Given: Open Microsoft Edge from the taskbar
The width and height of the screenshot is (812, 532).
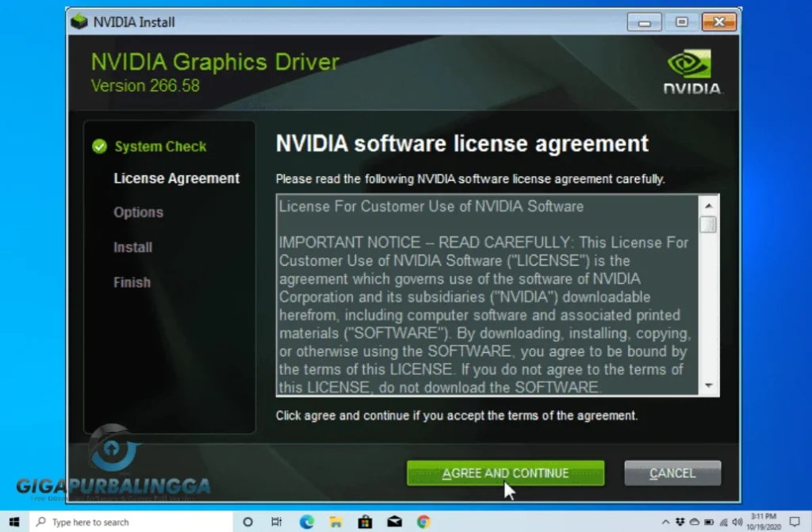Looking at the screenshot, I should [305, 522].
